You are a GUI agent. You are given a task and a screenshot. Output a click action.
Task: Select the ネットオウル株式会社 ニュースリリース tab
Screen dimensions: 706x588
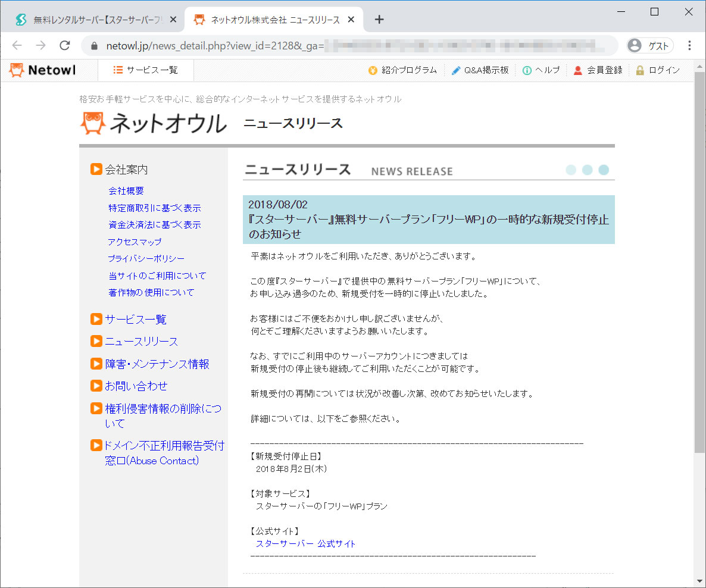click(x=274, y=20)
